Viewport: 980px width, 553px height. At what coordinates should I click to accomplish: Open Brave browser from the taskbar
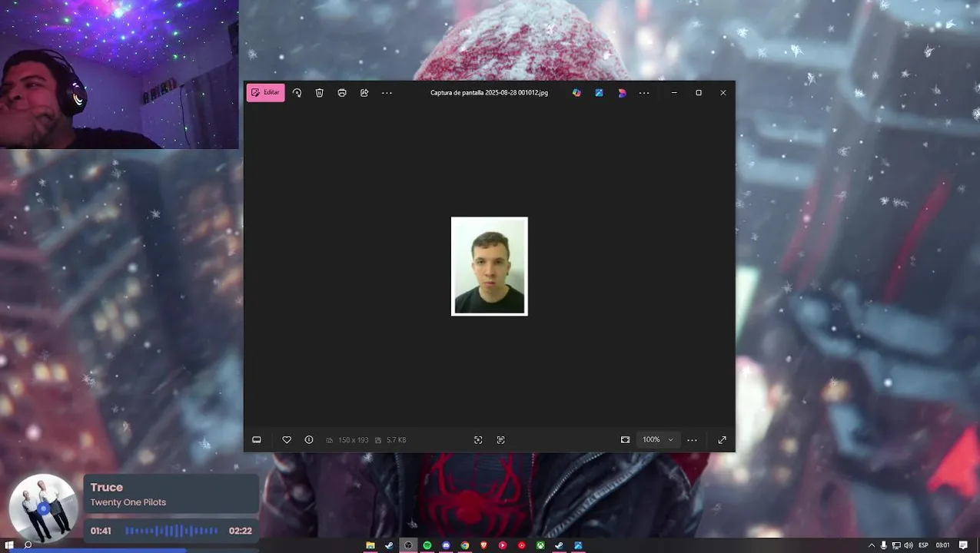(x=483, y=545)
